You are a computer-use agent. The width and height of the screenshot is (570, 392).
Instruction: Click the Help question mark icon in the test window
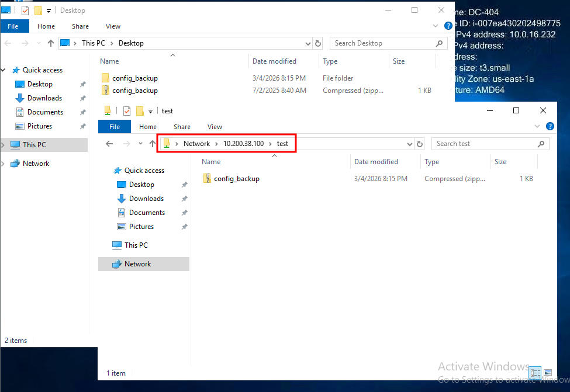click(x=550, y=126)
